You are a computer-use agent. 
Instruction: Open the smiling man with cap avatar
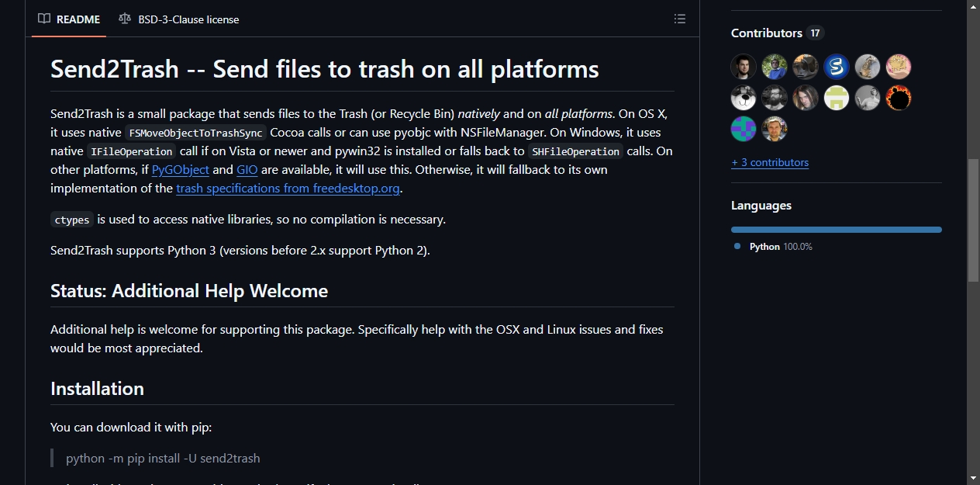pyautogui.click(x=775, y=129)
